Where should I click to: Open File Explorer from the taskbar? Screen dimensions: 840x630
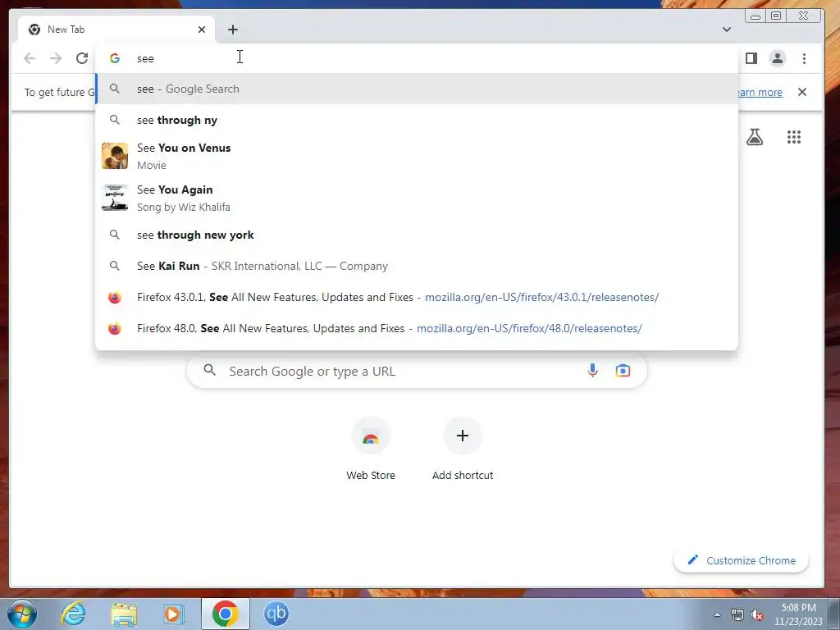click(x=124, y=614)
